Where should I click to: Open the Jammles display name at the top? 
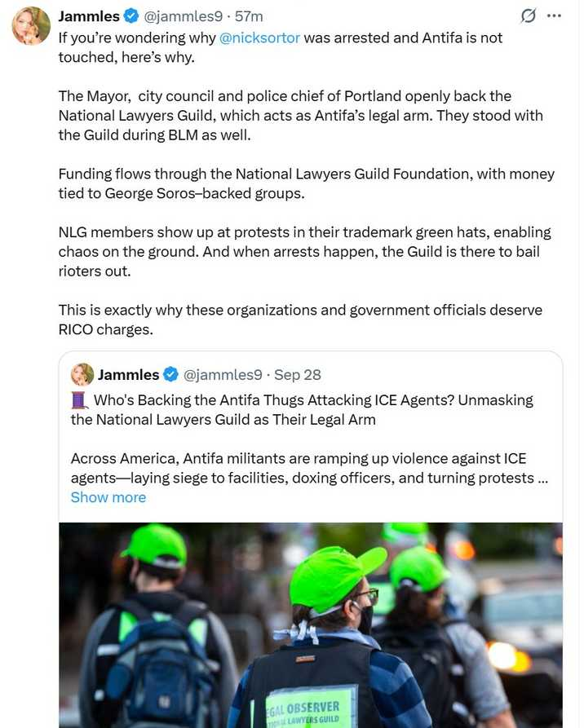coord(89,15)
